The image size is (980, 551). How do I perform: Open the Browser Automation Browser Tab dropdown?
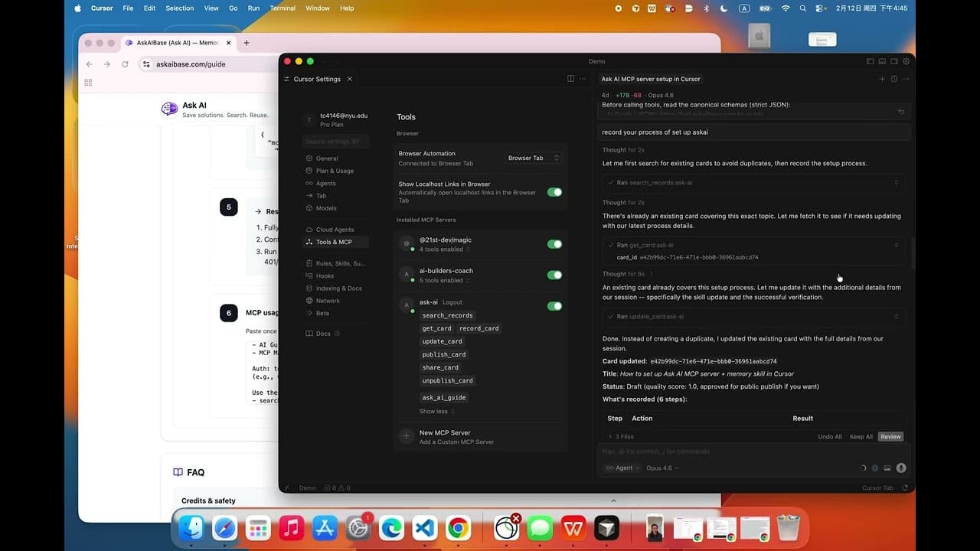[532, 158]
